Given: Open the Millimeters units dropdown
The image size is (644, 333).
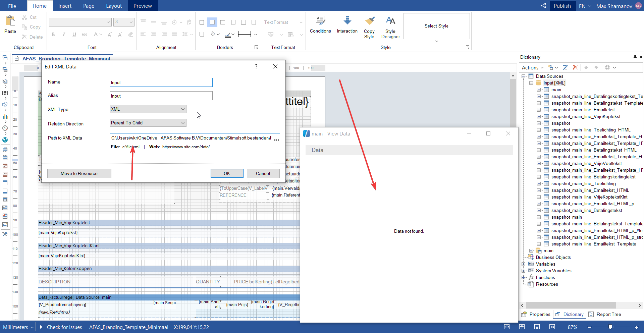Looking at the screenshot, I should coord(18,327).
